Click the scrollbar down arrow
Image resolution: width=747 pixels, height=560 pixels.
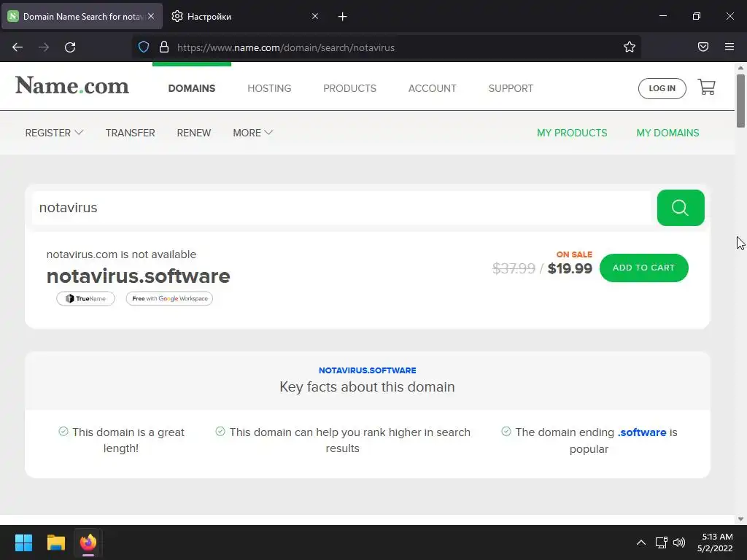(740, 519)
